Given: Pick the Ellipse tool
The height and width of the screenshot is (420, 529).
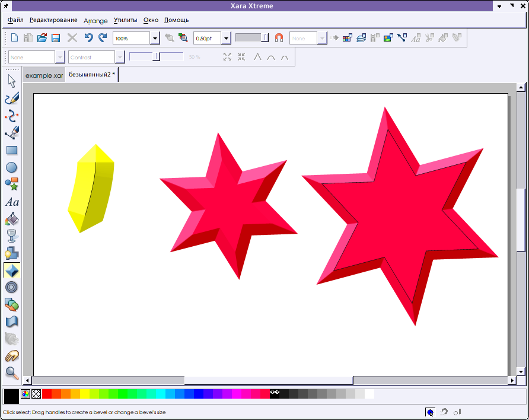Looking at the screenshot, I should point(12,168).
